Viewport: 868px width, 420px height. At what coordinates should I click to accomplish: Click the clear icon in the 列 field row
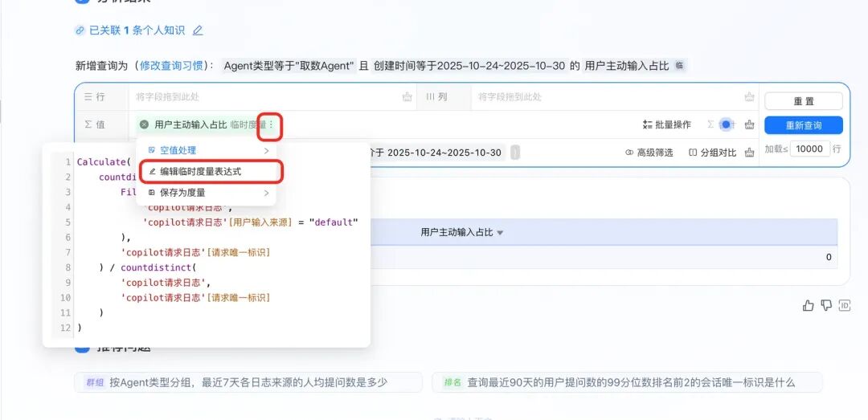click(x=749, y=97)
